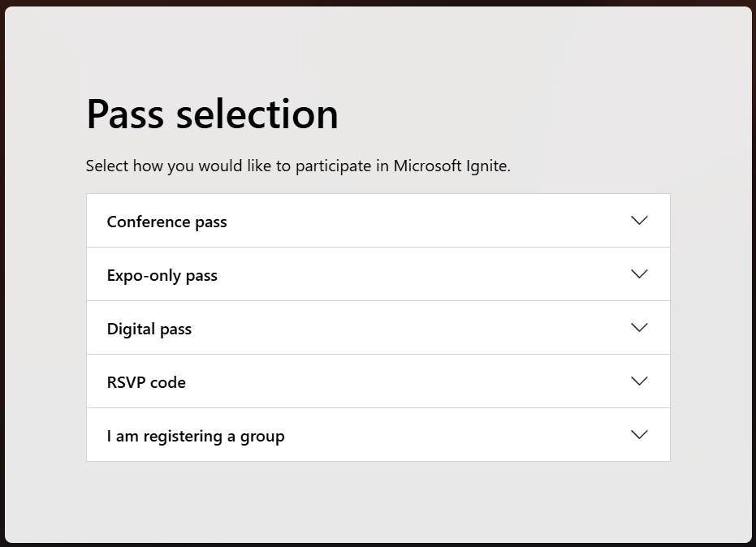Click the word 'Conference' in first row
This screenshot has width=756, height=547.
coord(149,222)
